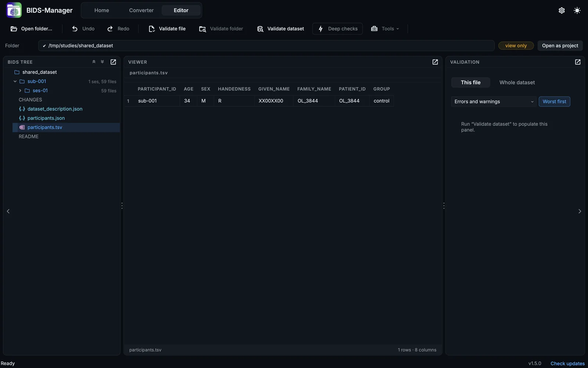Toggle the light/dark theme sun icon

coord(577,10)
